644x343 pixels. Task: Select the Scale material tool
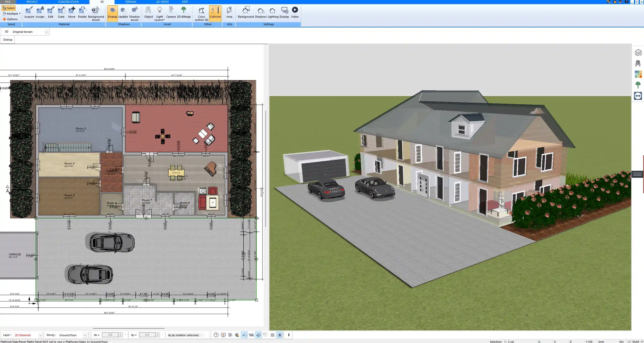pos(61,13)
